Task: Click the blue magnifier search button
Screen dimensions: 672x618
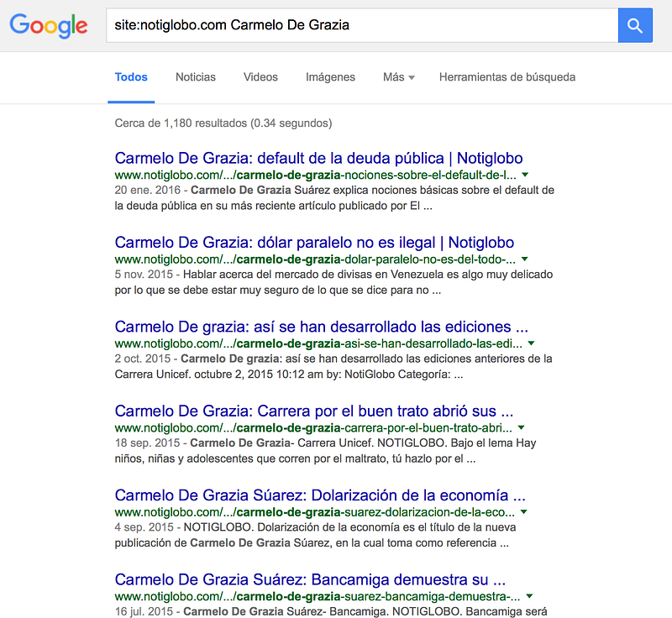Action: coord(635,25)
